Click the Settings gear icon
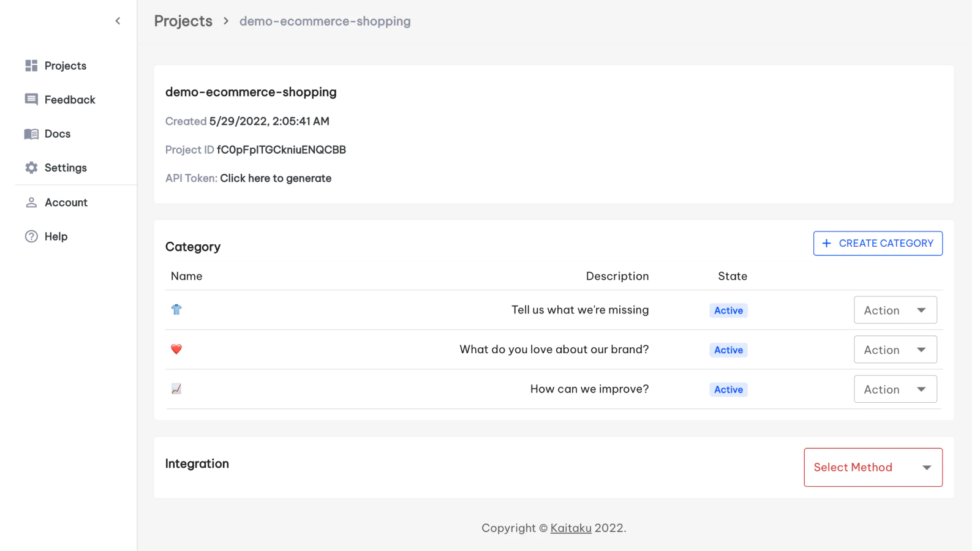980x551 pixels. [31, 168]
